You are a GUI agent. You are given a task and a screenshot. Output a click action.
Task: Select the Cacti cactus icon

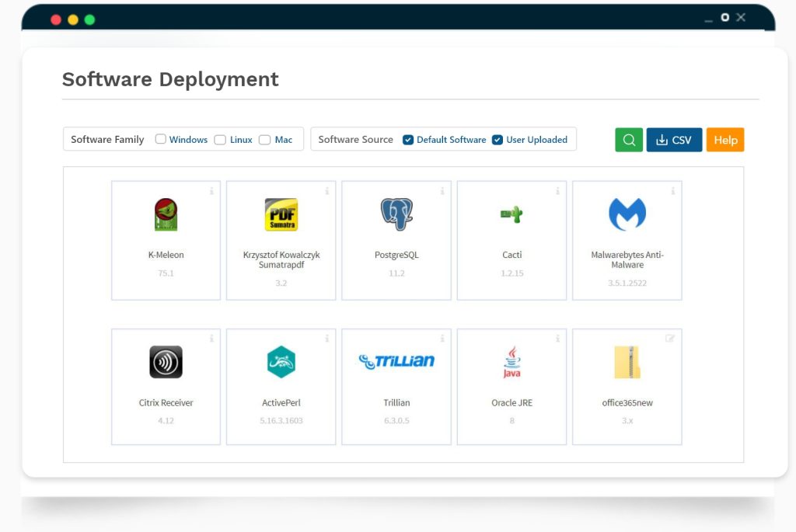click(511, 214)
